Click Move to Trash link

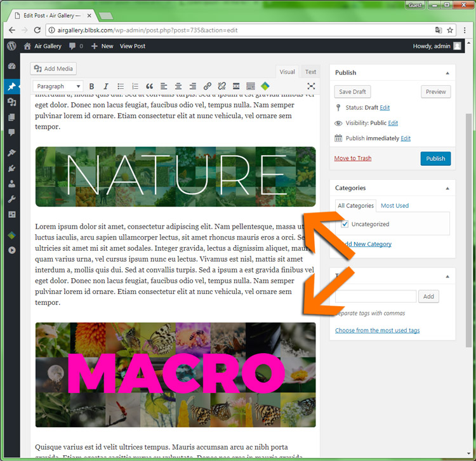[x=353, y=158]
